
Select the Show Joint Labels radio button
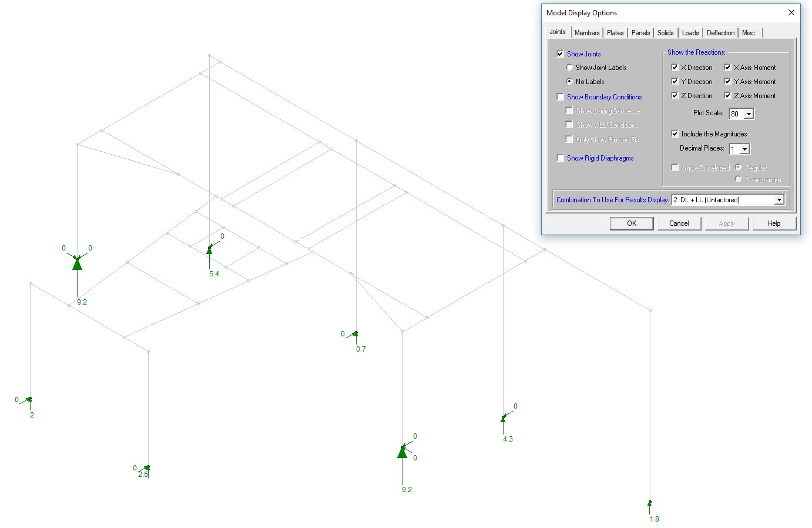(x=569, y=68)
